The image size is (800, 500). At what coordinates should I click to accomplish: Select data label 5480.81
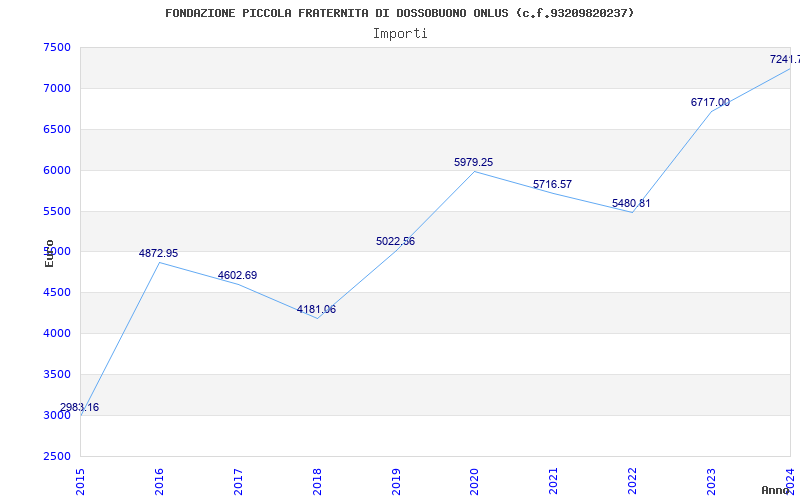coord(631,203)
